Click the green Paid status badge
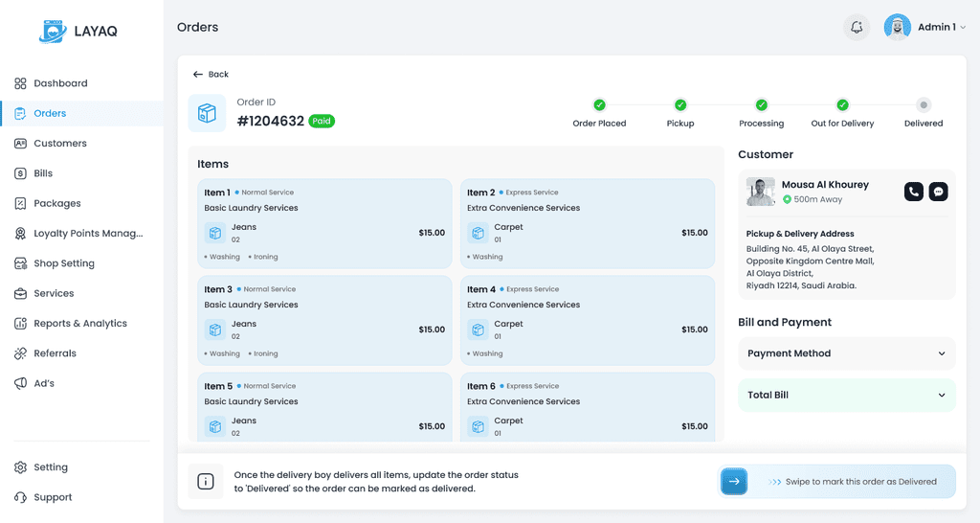 322,121
